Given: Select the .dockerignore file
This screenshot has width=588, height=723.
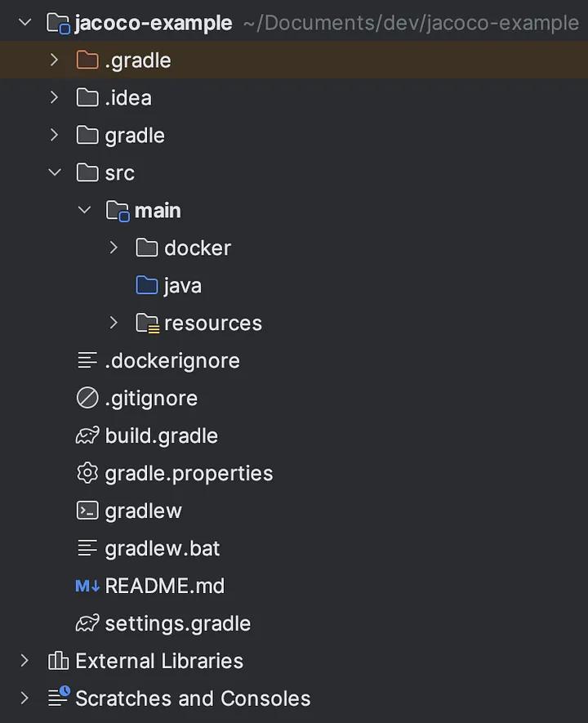Looking at the screenshot, I should (171, 360).
